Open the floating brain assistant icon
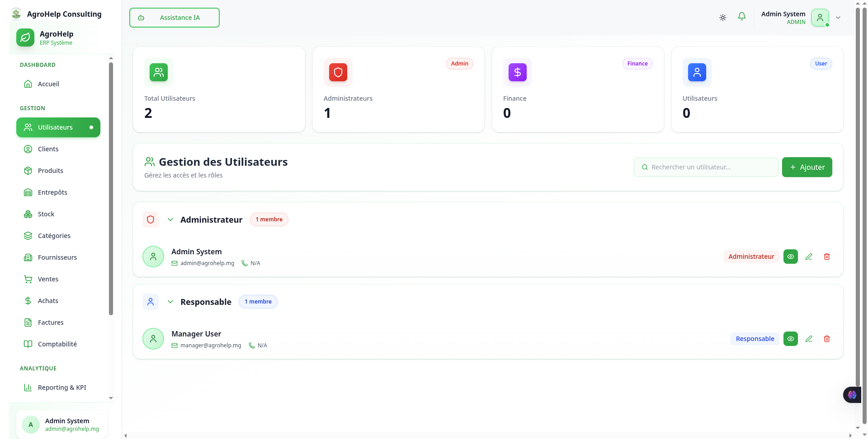The width and height of the screenshot is (868, 439). 852,395
